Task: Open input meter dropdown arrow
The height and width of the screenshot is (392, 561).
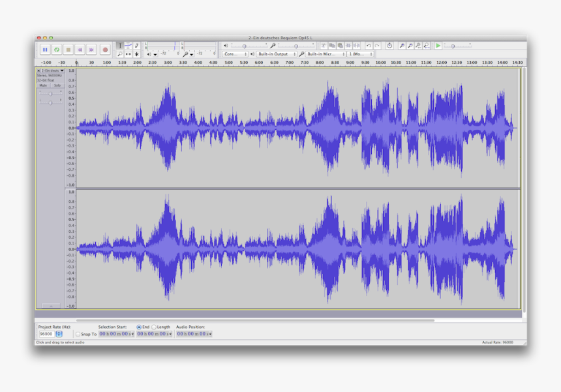Action: tap(191, 54)
